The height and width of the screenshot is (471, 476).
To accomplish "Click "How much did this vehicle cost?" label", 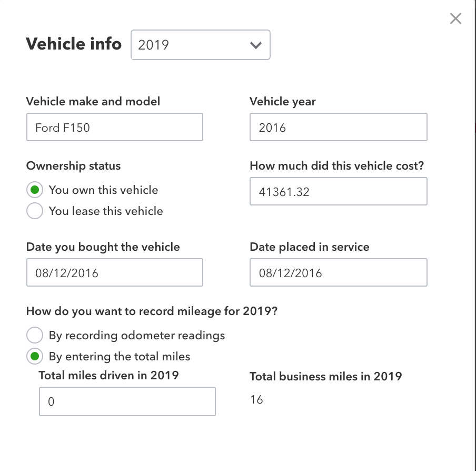I will coord(336,166).
